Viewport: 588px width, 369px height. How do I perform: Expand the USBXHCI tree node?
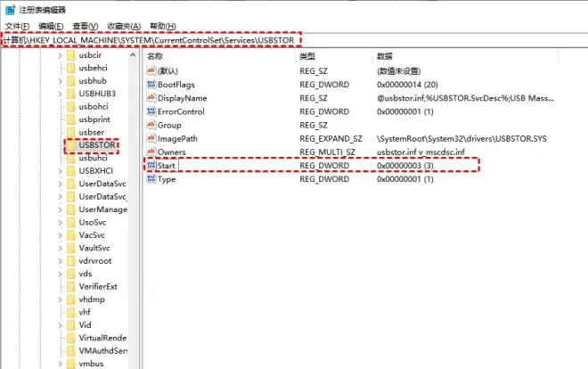tap(60, 171)
